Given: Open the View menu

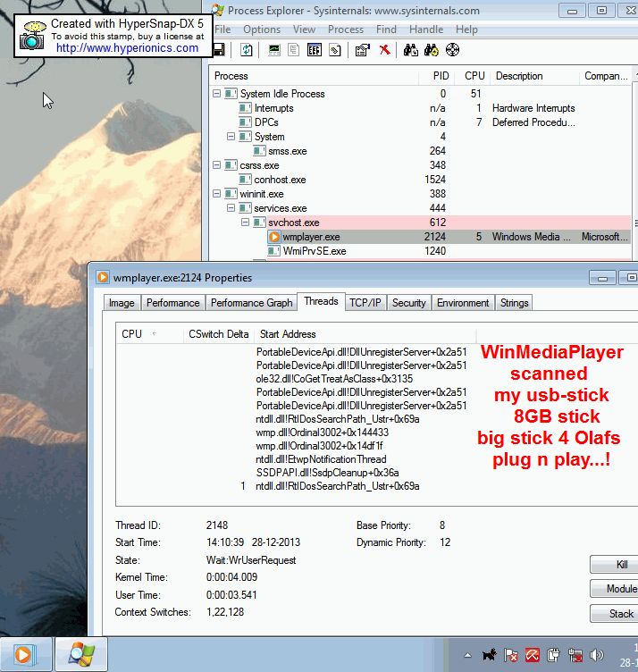Looking at the screenshot, I should pyautogui.click(x=304, y=29).
